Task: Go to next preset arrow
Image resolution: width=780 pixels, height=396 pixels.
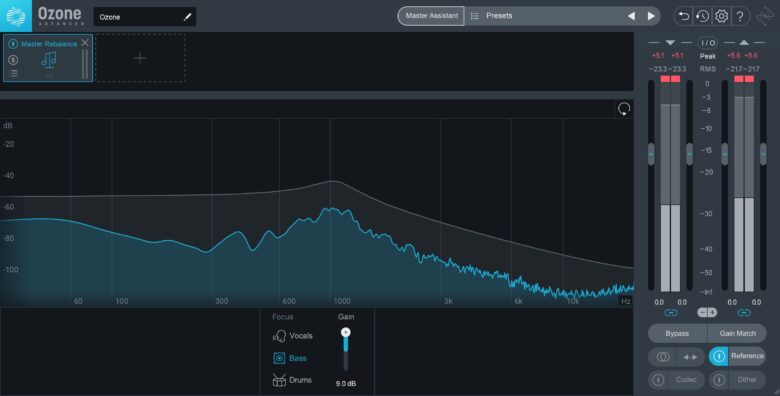Action: [x=651, y=16]
